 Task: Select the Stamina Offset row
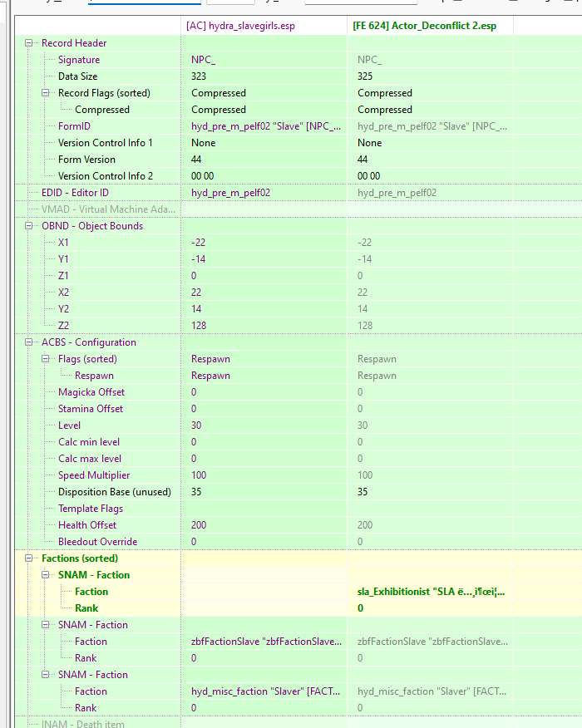pos(91,409)
